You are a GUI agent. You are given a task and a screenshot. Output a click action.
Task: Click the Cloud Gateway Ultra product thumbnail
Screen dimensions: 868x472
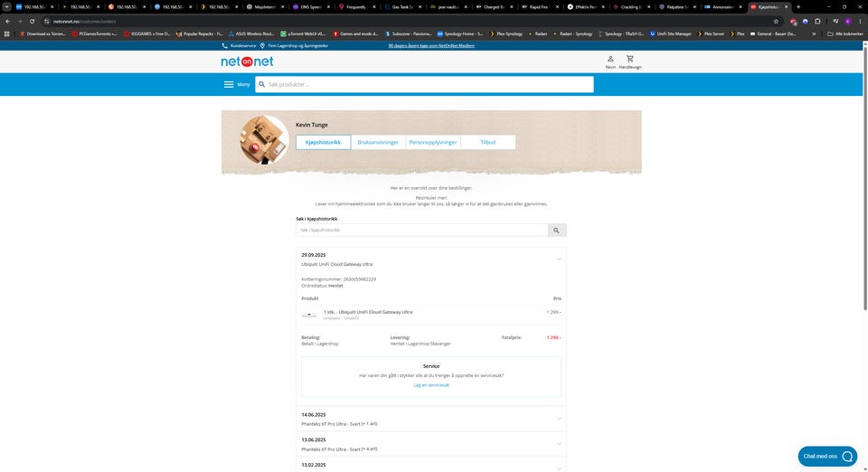click(309, 316)
